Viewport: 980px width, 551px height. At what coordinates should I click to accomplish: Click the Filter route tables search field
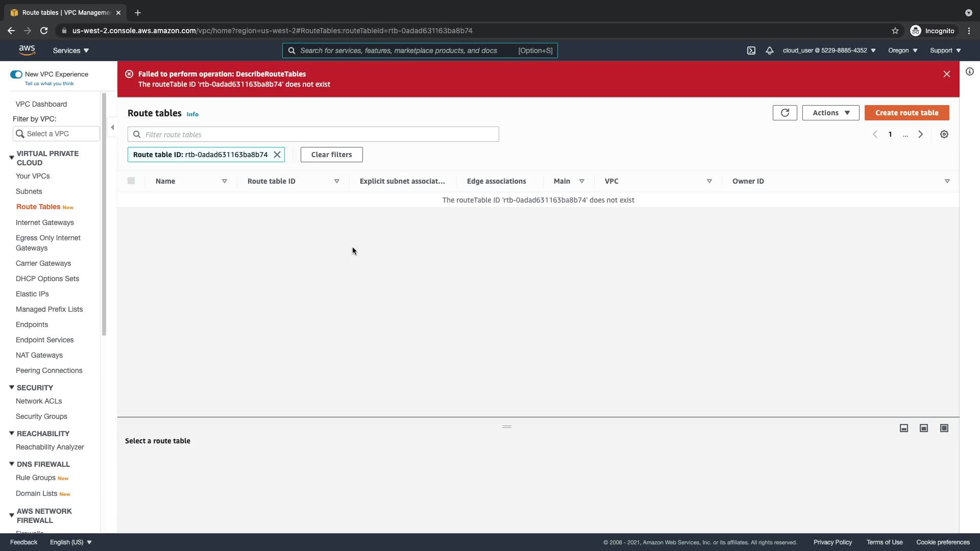(313, 134)
